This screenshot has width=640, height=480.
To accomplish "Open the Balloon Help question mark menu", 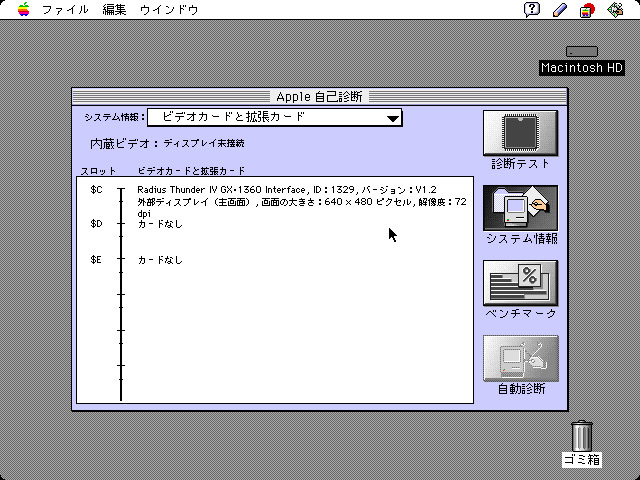I will [x=532, y=9].
